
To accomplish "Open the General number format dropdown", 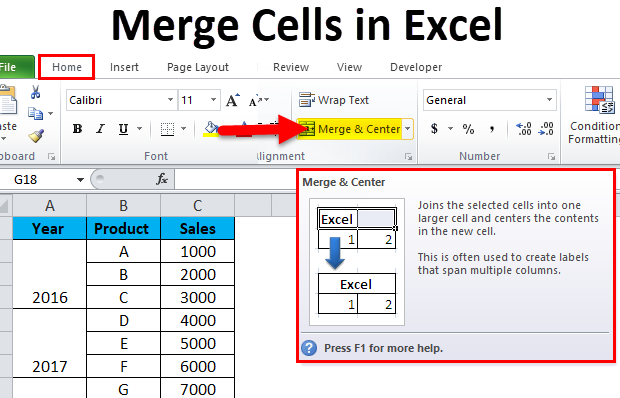I will click(550, 100).
